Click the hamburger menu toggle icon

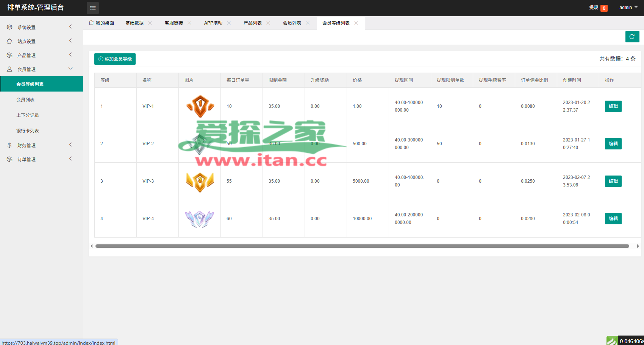tap(93, 8)
